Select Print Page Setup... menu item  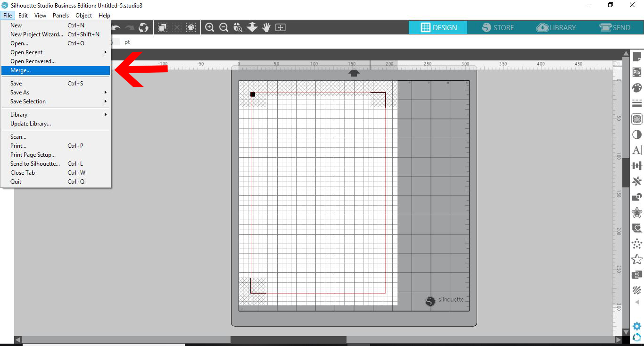(x=55, y=155)
